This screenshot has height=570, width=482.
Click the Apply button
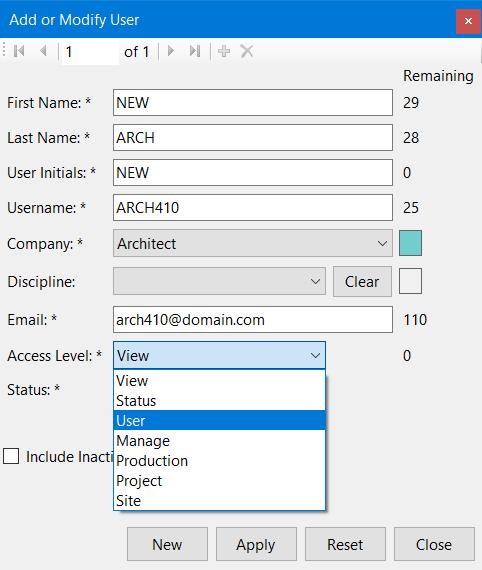pyautogui.click(x=256, y=544)
